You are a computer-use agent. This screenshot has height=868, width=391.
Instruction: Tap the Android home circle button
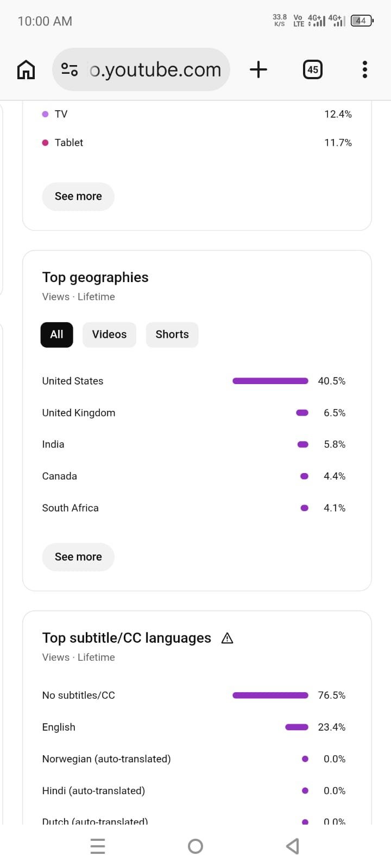195,846
